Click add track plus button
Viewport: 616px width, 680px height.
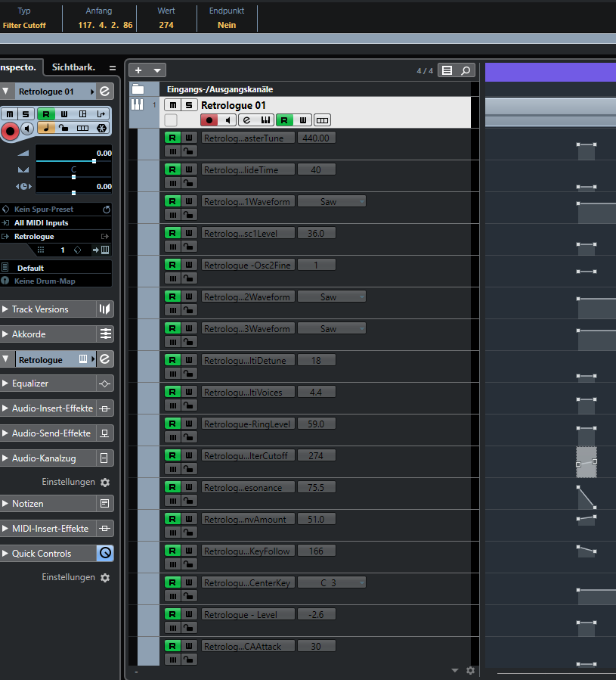(x=138, y=70)
